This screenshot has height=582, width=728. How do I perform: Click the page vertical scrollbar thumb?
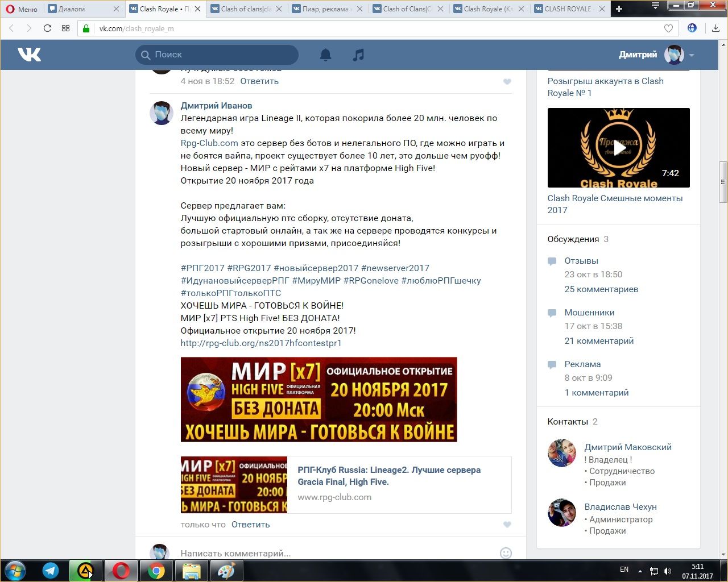pos(723,182)
